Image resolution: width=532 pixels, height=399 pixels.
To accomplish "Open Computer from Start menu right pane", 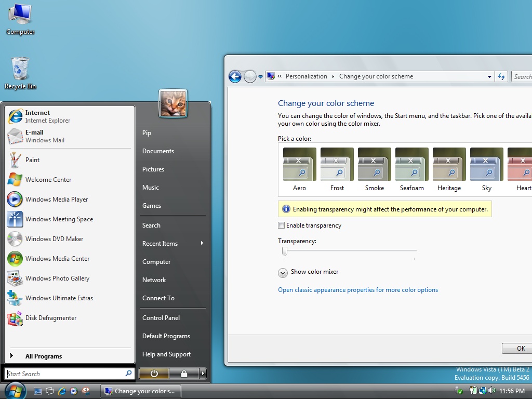I will [173, 262].
